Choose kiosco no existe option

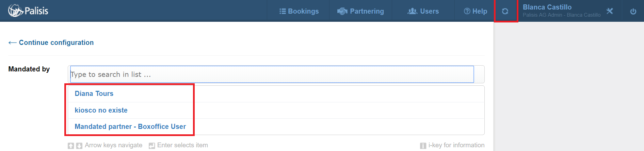pos(101,110)
